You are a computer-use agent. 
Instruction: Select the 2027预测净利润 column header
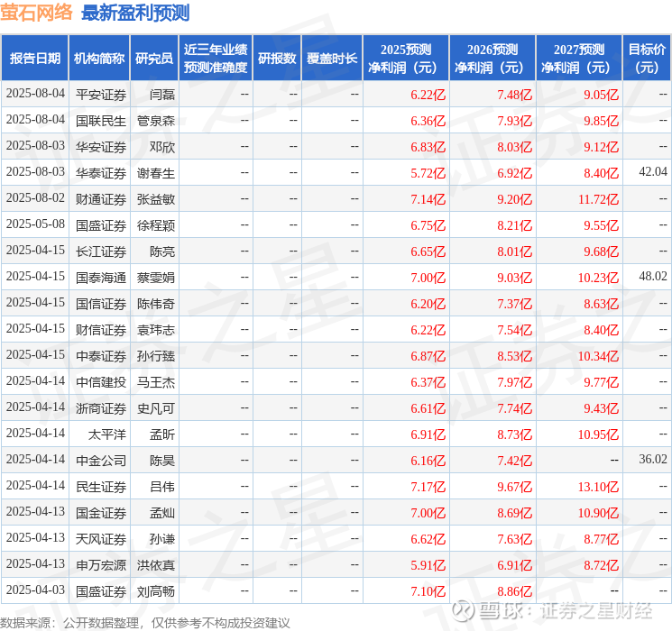coord(579,59)
